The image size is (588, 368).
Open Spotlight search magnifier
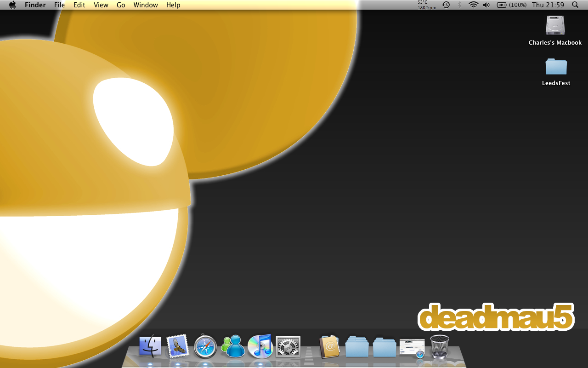pos(575,5)
